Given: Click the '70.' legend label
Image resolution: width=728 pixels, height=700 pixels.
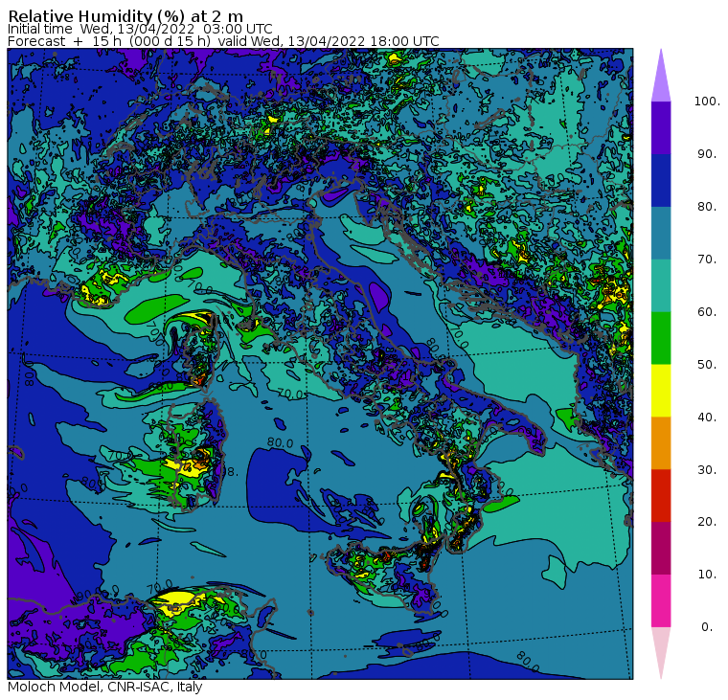Looking at the screenshot, I should [x=707, y=259].
